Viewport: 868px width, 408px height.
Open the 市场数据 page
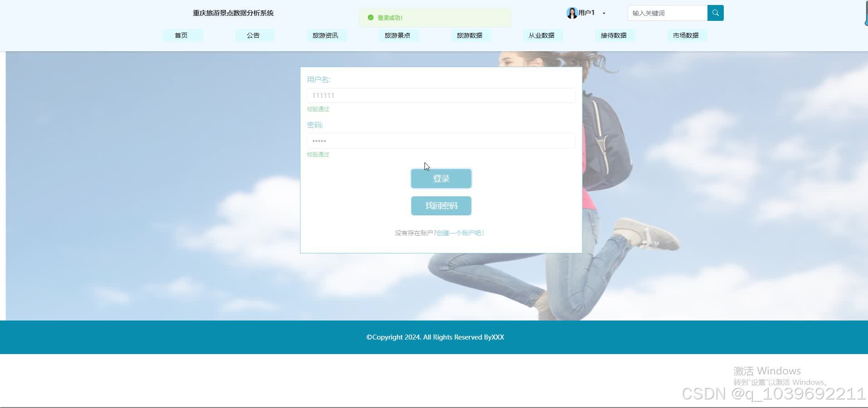pos(687,35)
